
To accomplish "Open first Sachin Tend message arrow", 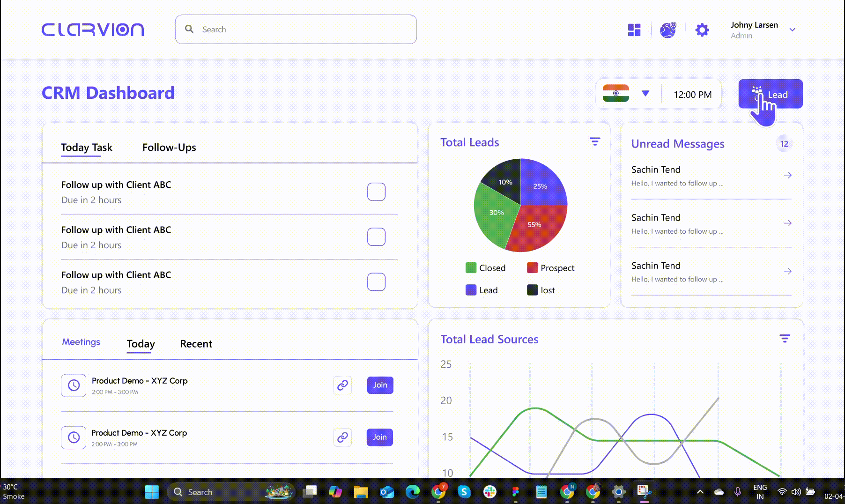I will click(x=788, y=175).
